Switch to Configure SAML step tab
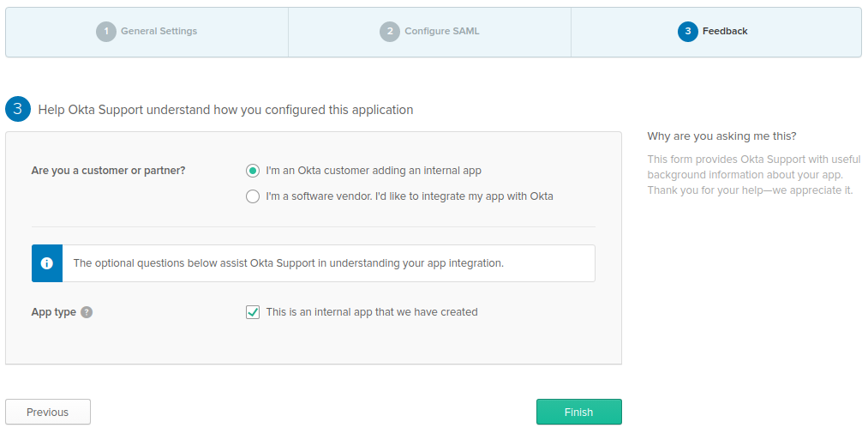This screenshot has height=446, width=868. pyautogui.click(x=429, y=32)
